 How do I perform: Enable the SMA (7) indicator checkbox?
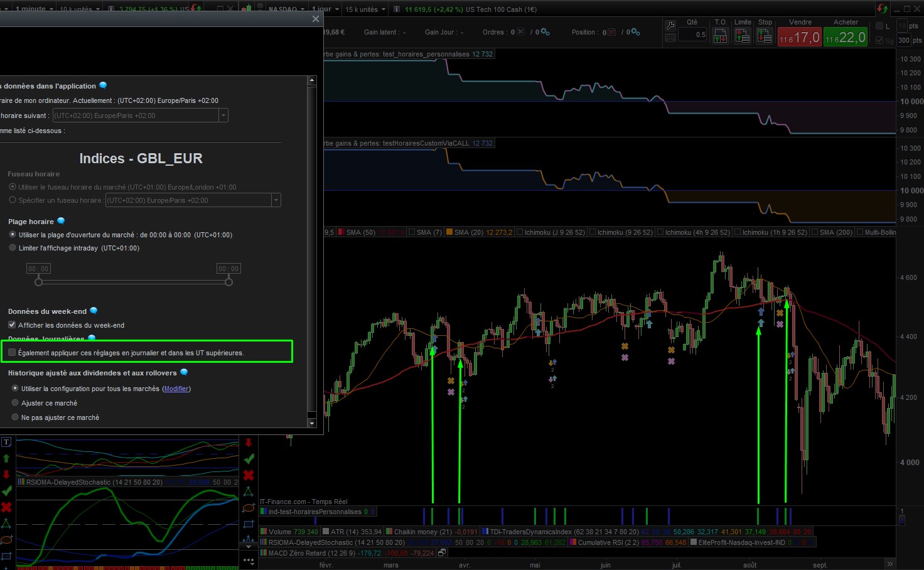click(x=412, y=232)
